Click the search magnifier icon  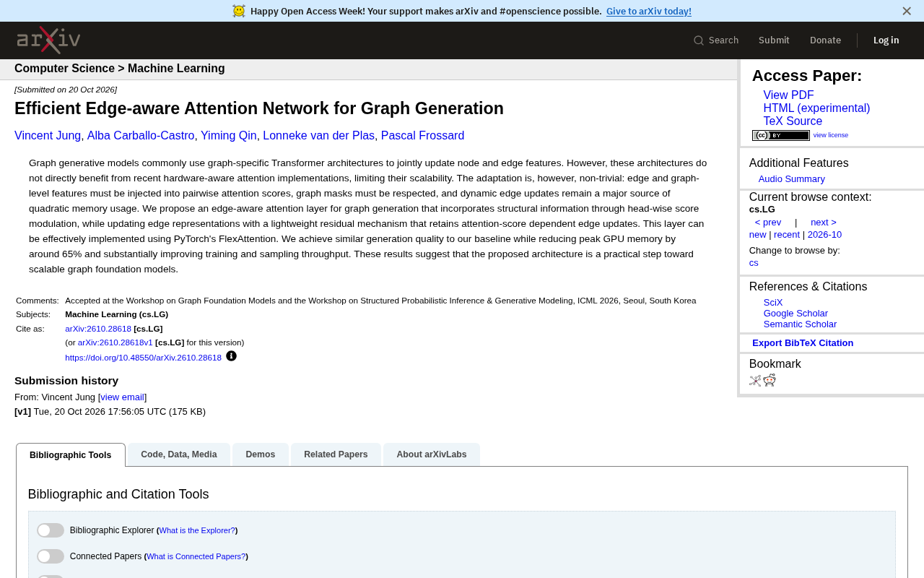[x=699, y=40]
